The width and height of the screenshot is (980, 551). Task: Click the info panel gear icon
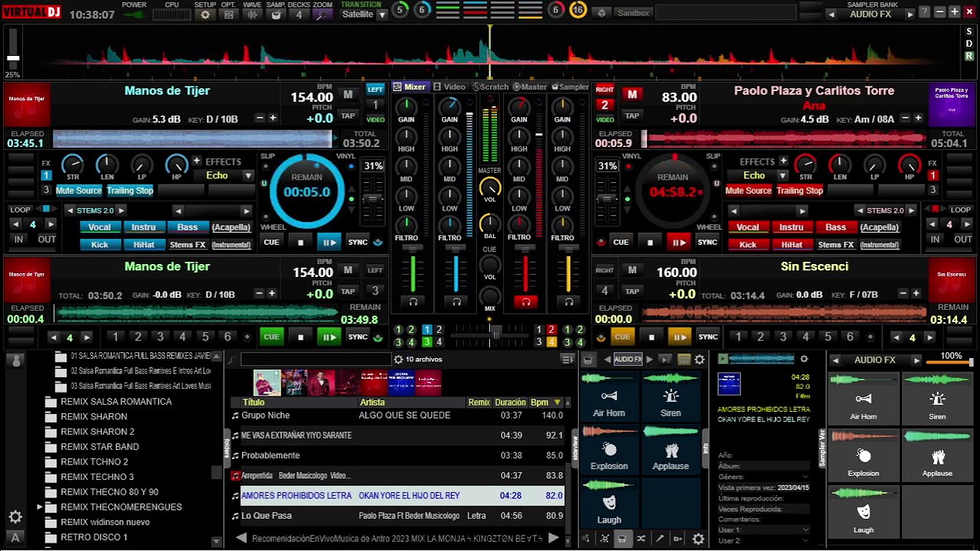tap(804, 359)
